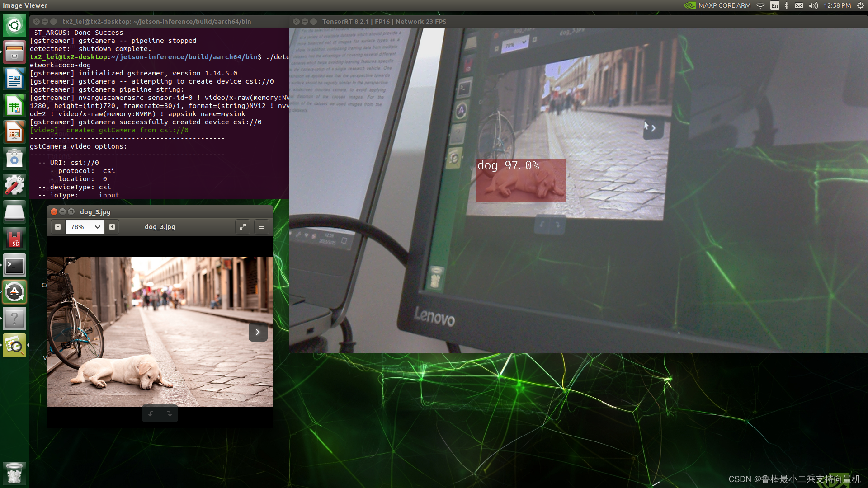Open Ubuntu Software shopping bag icon

(x=14, y=159)
